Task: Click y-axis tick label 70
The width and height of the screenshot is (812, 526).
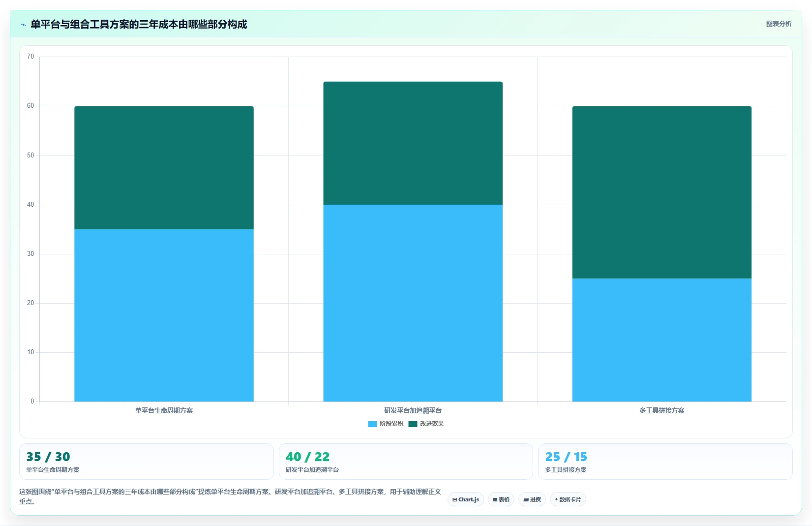Action: 30,57
